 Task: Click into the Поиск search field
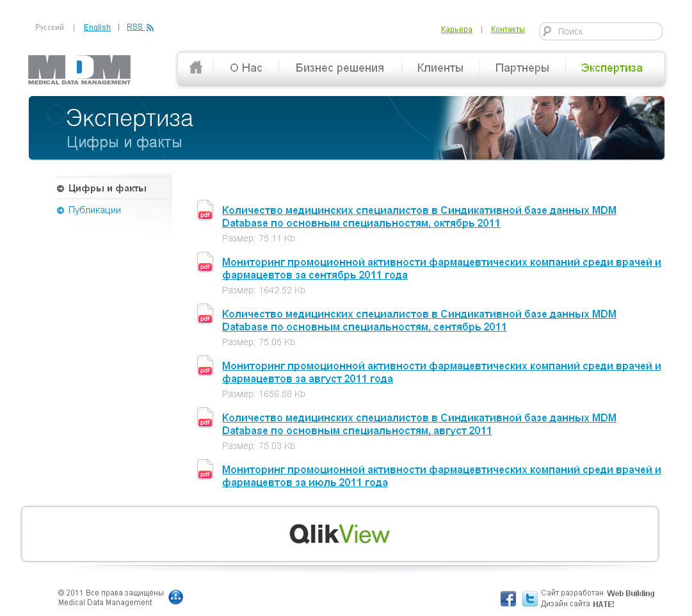pos(600,31)
